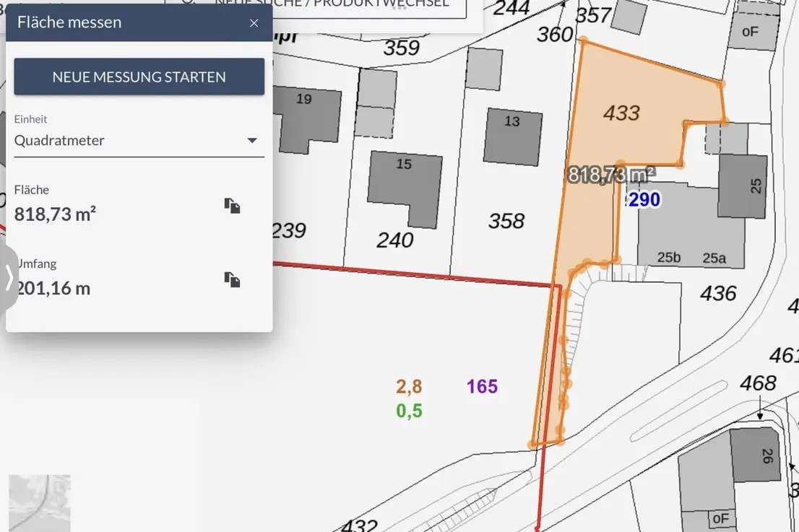Click Neue Messung Starten button

139,77
